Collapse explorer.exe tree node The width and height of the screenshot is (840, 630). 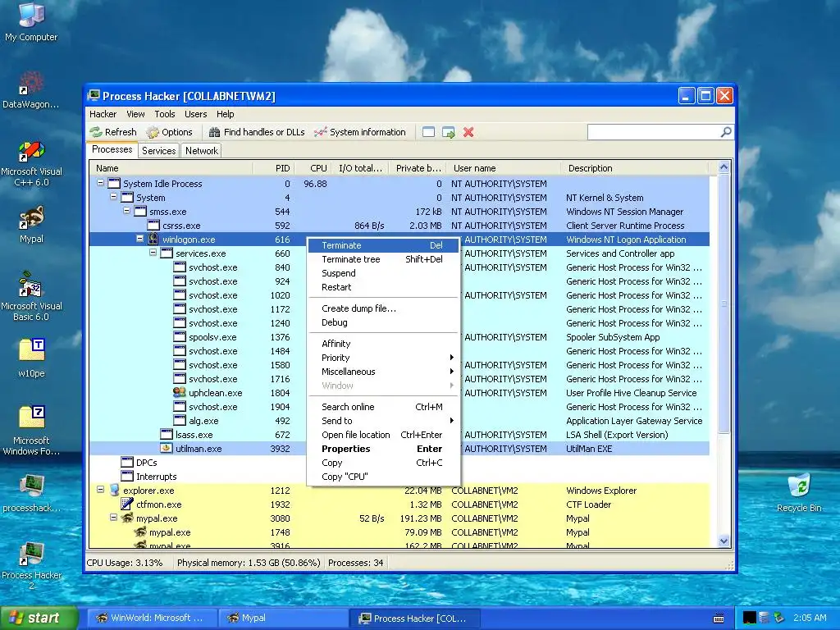pyautogui.click(x=100, y=489)
